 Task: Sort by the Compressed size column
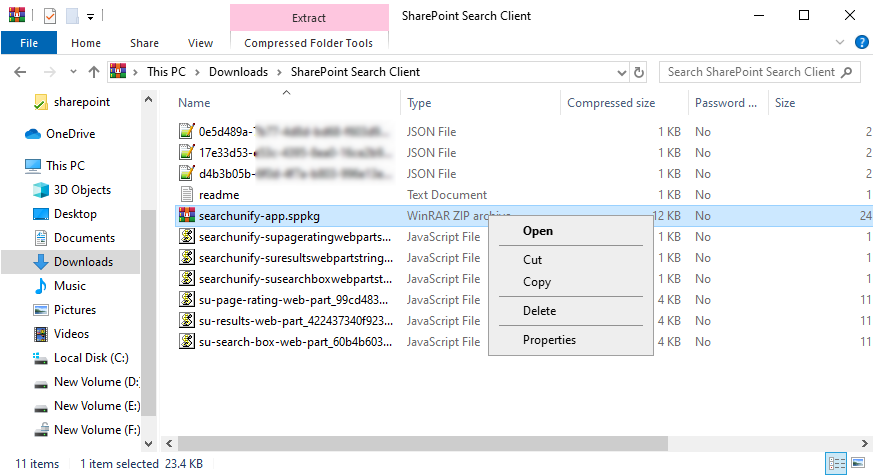[611, 103]
